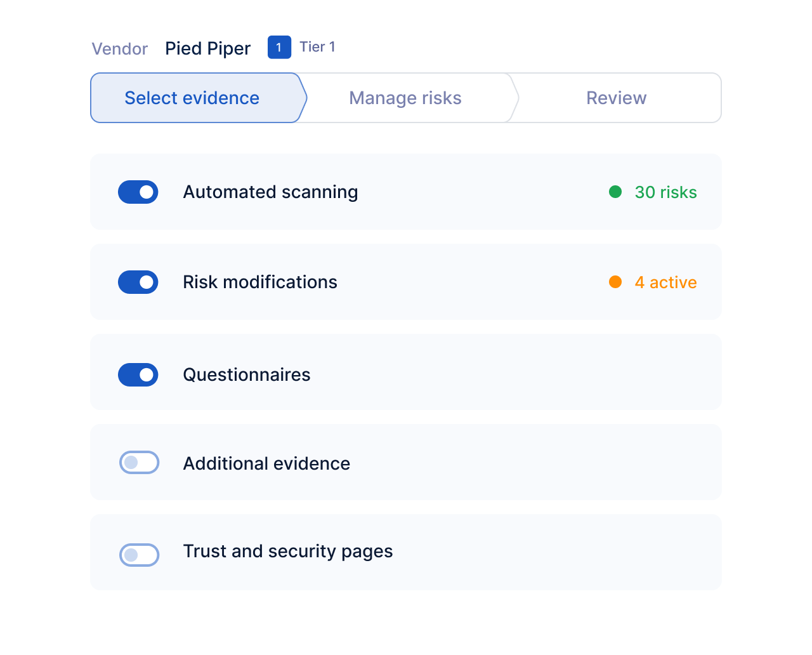Click the blue Tier 1 badge icon
This screenshot has width=812, height=655.
[x=279, y=47]
